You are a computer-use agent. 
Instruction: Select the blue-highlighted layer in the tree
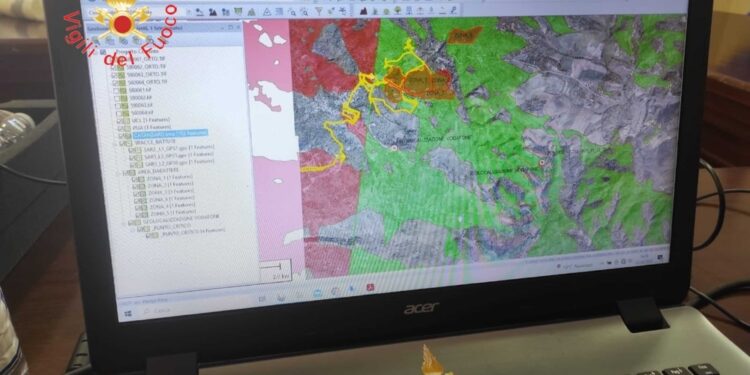click(x=170, y=134)
